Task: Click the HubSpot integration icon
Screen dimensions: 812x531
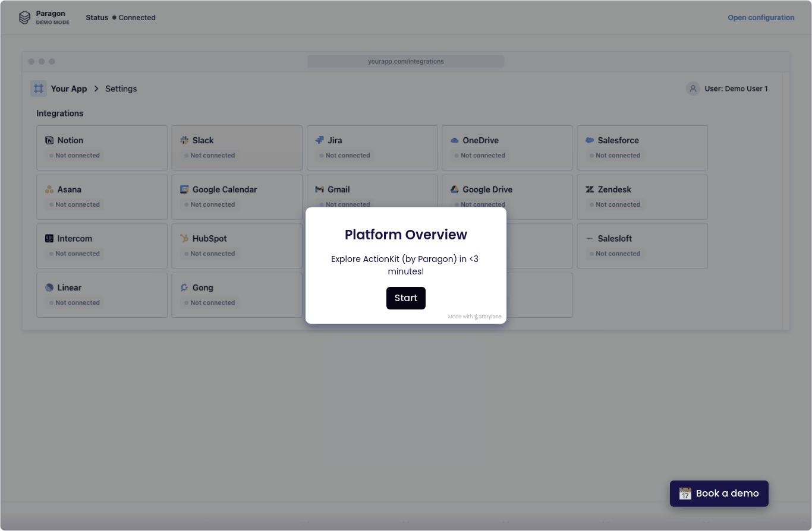Action: pos(184,239)
